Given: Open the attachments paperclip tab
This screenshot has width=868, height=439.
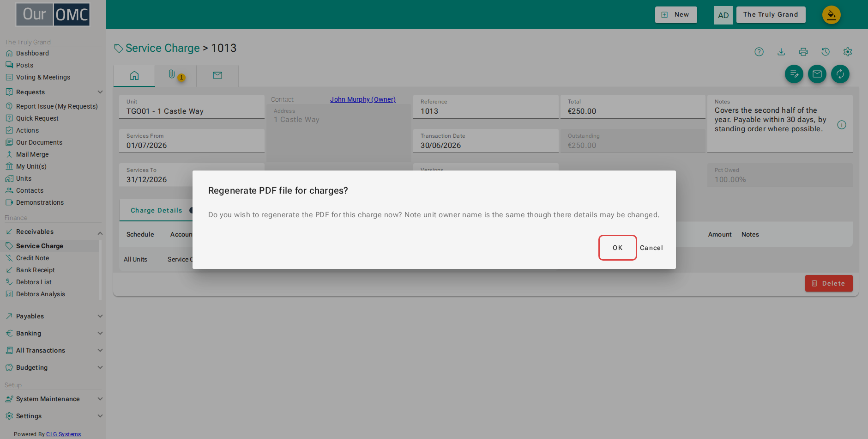Looking at the screenshot, I should tap(176, 76).
